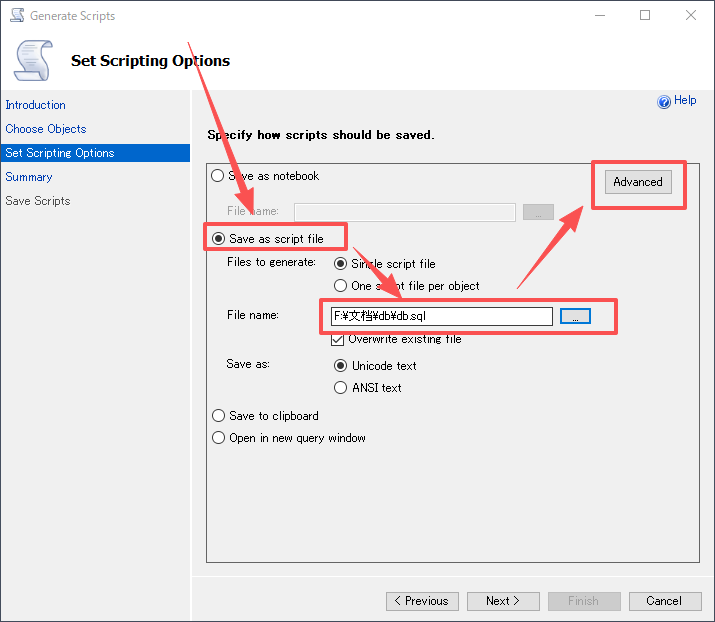715x622 pixels.
Task: Select Save as script file option
Action: (219, 239)
